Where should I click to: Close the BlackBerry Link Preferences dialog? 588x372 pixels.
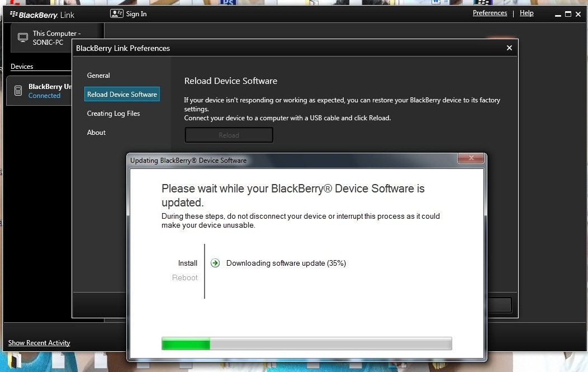click(x=509, y=48)
